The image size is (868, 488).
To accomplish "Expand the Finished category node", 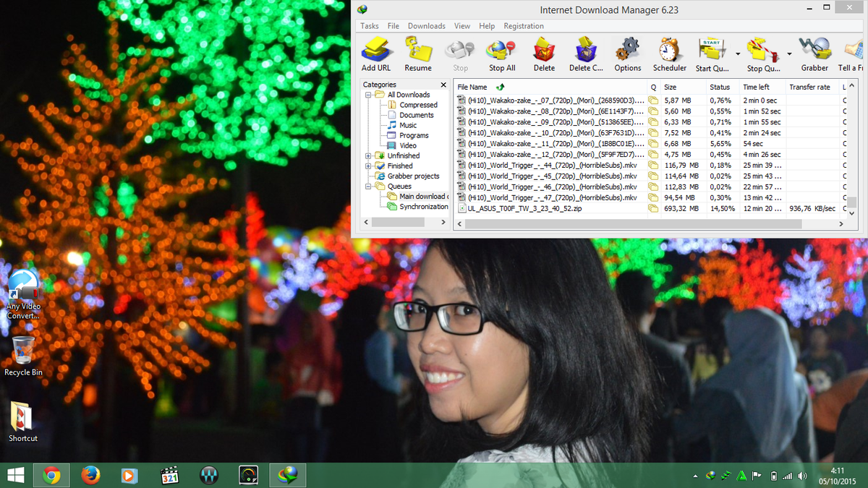I will 369,166.
